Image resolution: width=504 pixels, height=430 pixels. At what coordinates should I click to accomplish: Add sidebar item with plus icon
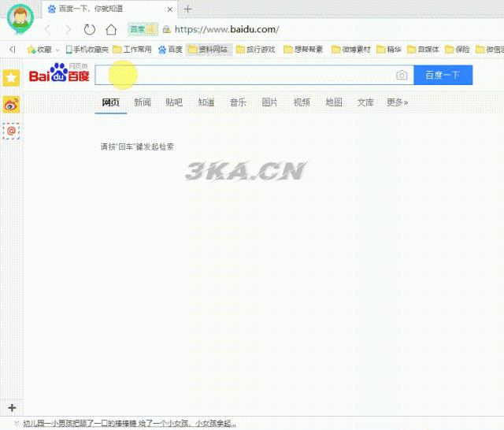12,408
